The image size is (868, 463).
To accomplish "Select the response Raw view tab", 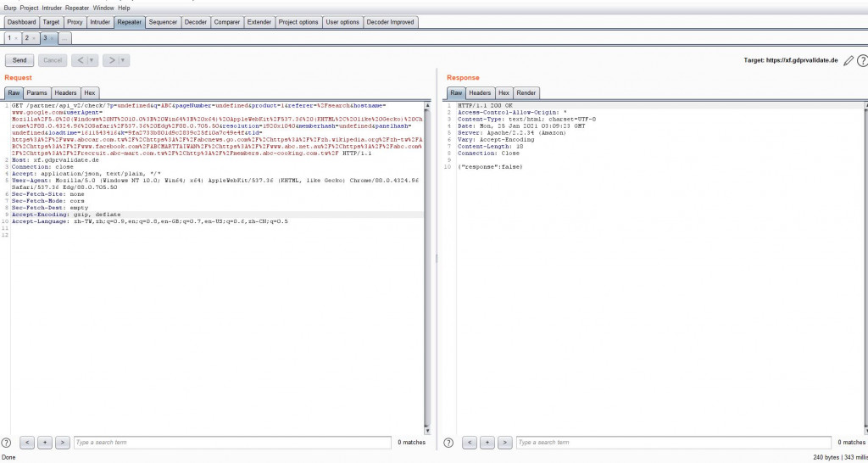I will pos(456,93).
